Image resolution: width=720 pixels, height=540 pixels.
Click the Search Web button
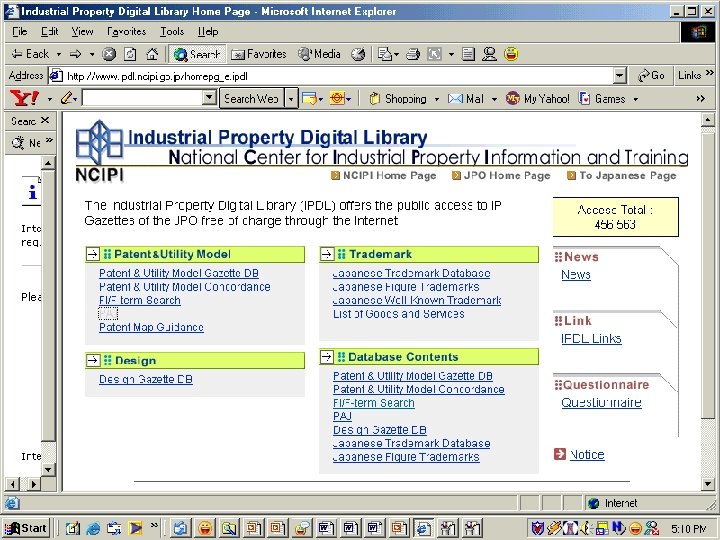[251, 99]
